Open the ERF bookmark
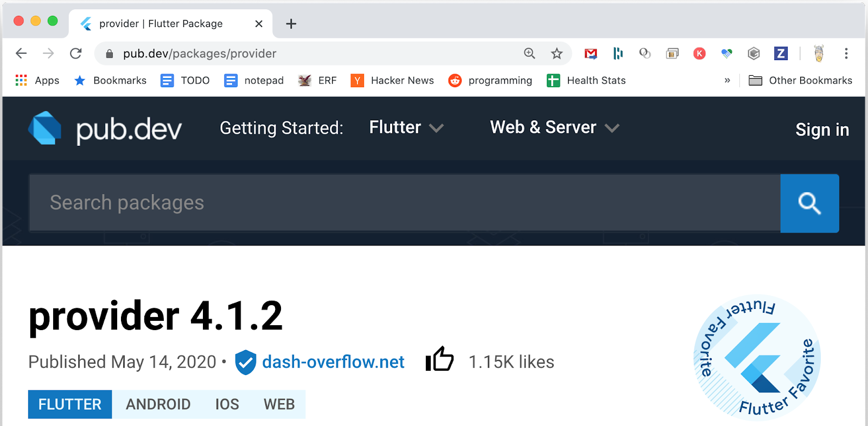Image resolution: width=868 pixels, height=426 pixels. tap(317, 80)
